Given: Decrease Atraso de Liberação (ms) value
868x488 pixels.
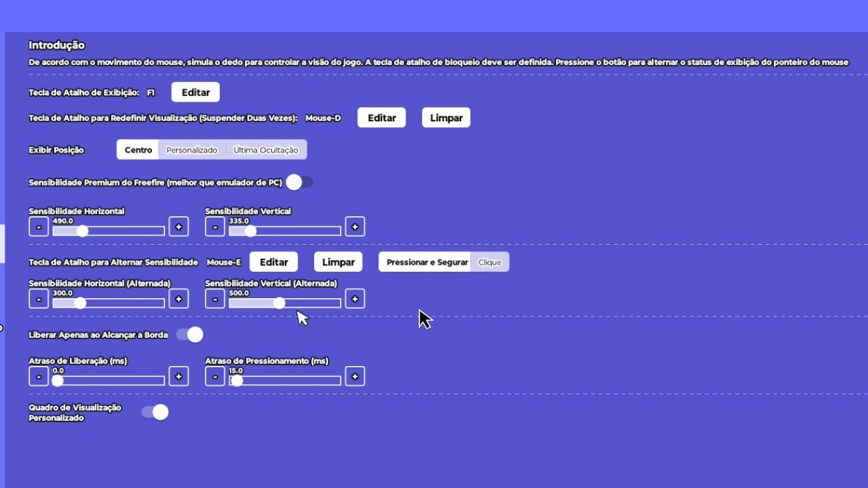Looking at the screenshot, I should [39, 376].
